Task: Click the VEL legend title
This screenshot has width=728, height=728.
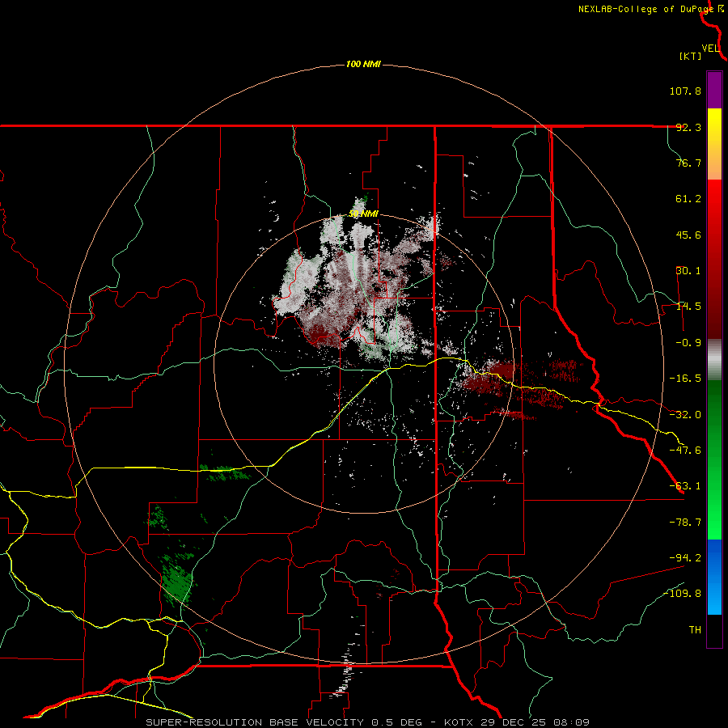Action: (710, 49)
